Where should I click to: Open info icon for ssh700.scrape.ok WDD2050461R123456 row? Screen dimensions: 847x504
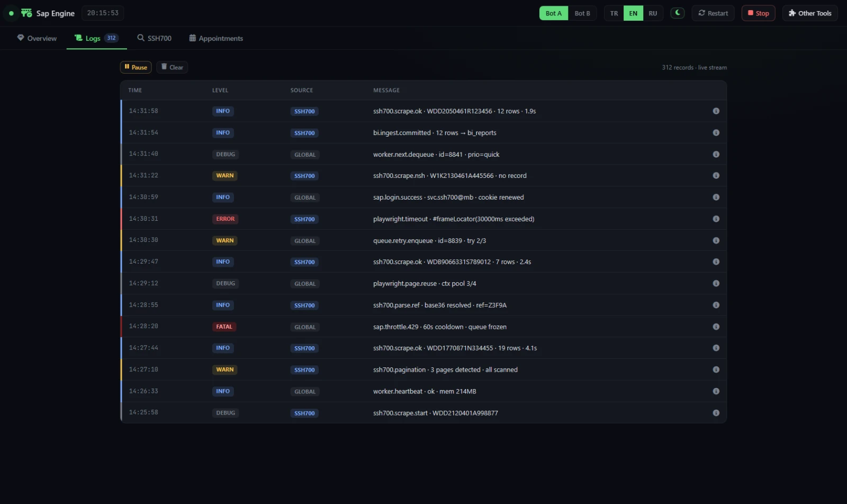click(x=716, y=111)
